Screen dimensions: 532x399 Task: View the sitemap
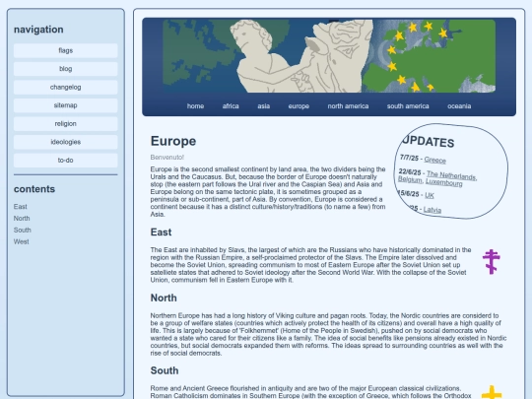65,105
